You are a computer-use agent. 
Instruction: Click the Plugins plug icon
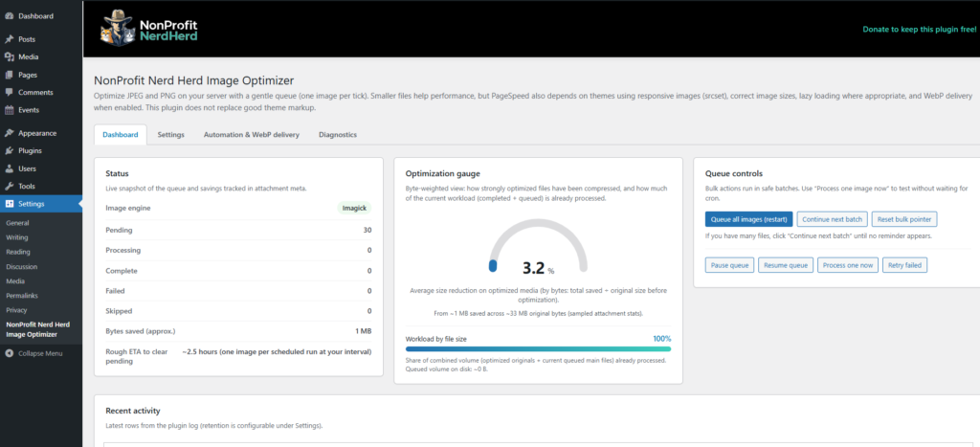[10, 150]
